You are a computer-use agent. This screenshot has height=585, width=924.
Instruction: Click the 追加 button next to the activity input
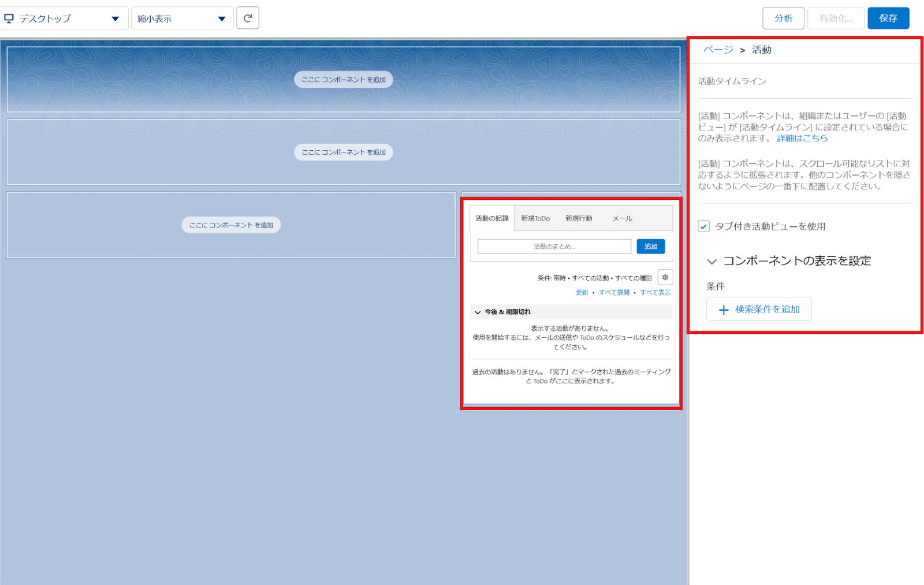pyautogui.click(x=650, y=246)
